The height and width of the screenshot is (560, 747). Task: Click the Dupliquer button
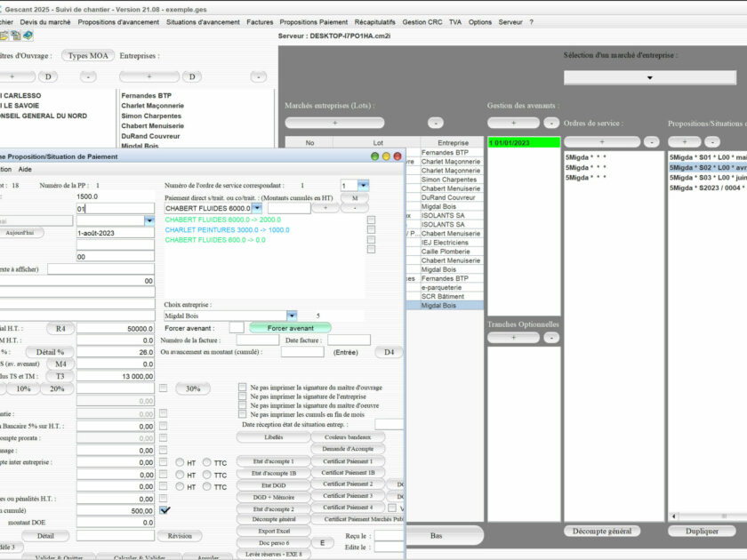click(702, 531)
